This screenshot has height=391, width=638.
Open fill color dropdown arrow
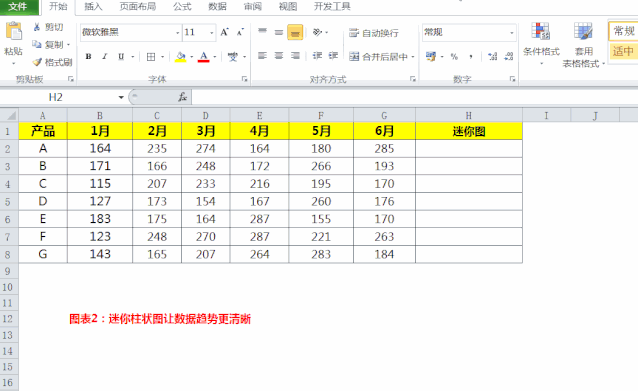click(191, 57)
